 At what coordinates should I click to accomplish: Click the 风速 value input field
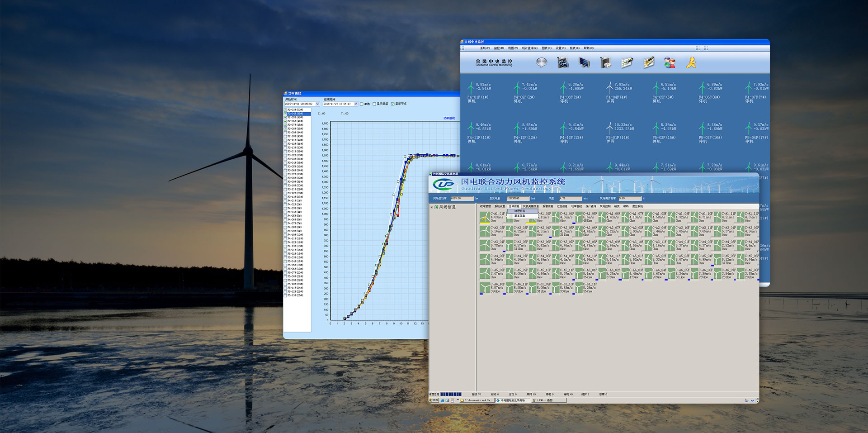(570, 199)
